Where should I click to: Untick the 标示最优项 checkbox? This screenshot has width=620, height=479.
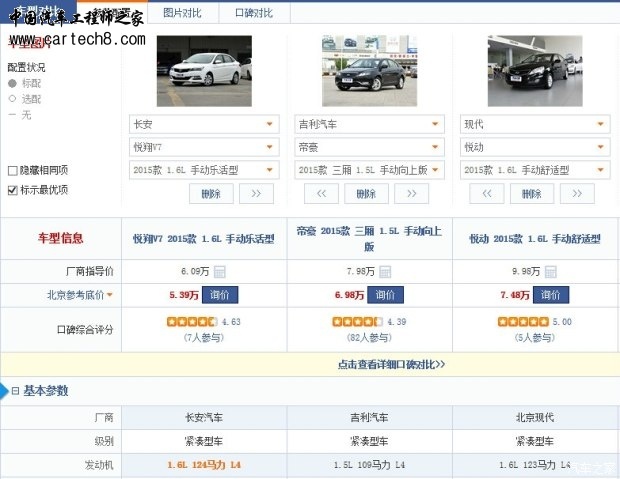click(13, 190)
